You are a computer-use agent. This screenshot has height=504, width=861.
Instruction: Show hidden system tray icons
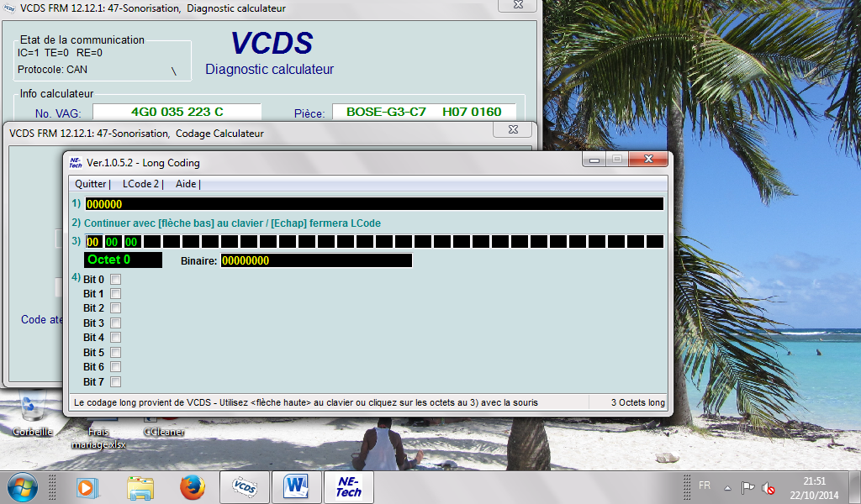coord(726,487)
